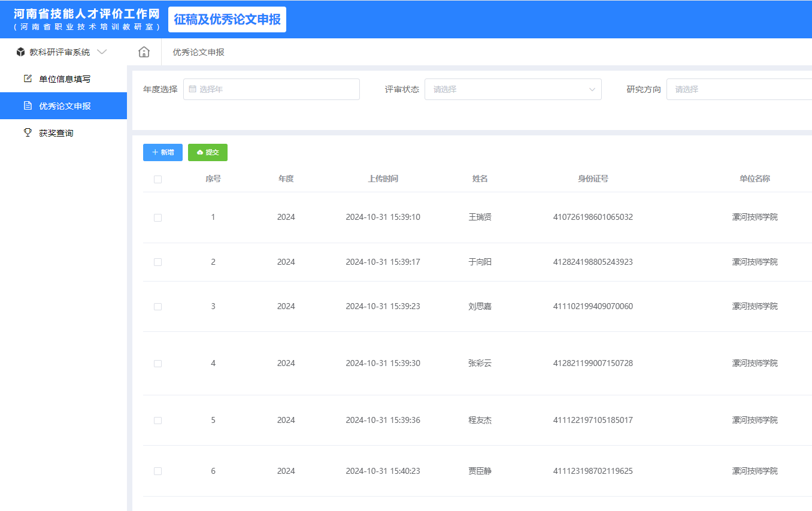This screenshot has height=511, width=812.
Task: Click the name cell 于向阳
Action: [x=480, y=262]
